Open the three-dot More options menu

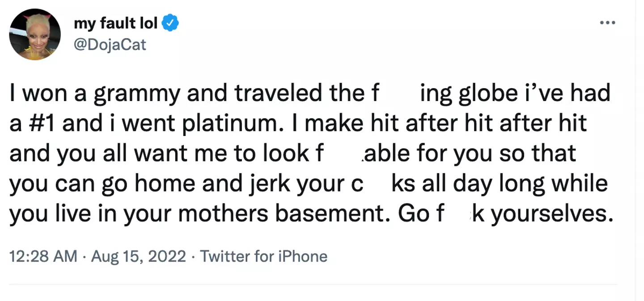click(607, 22)
